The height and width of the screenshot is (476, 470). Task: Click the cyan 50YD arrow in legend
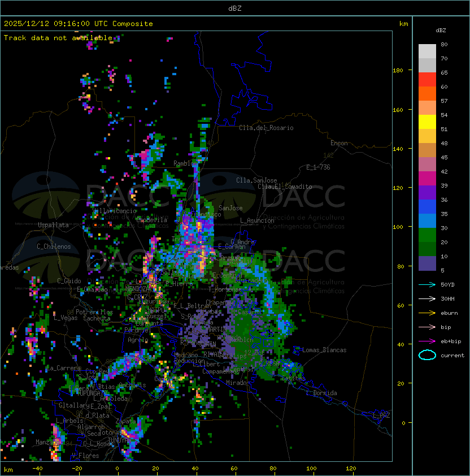coord(427,284)
